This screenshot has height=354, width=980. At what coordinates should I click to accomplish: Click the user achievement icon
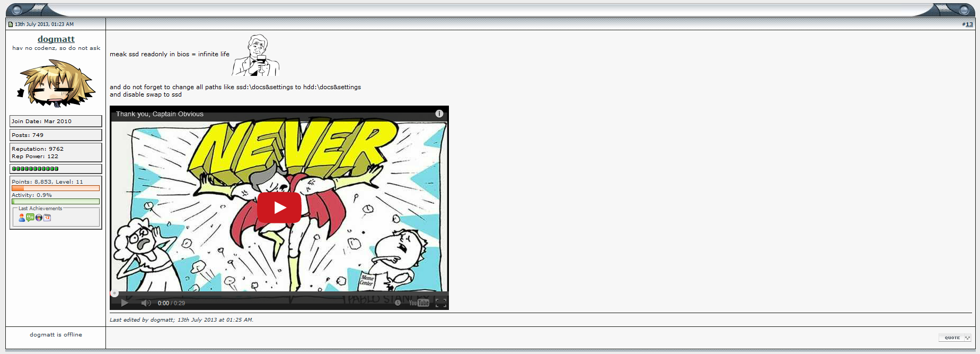click(22, 218)
